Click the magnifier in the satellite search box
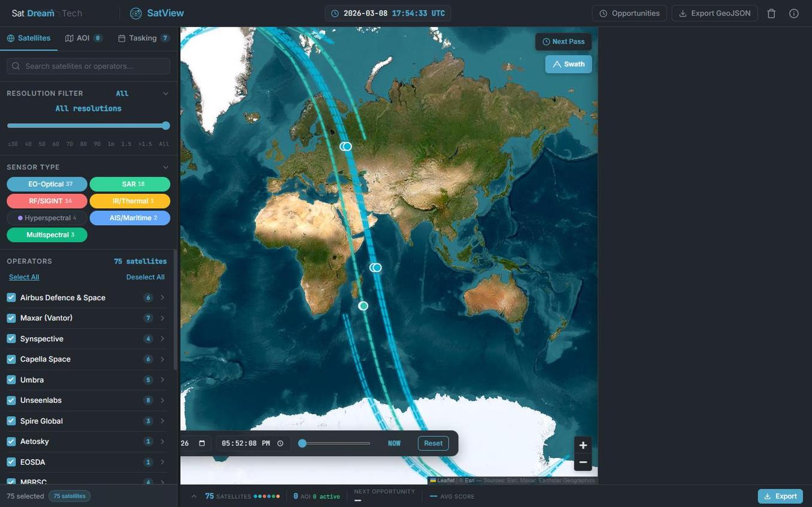 click(16, 66)
